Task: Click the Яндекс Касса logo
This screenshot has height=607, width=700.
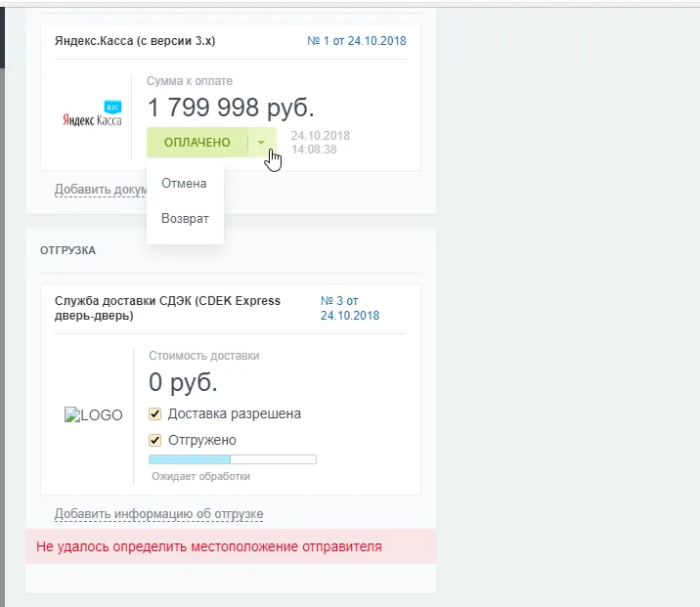Action: tap(92, 113)
